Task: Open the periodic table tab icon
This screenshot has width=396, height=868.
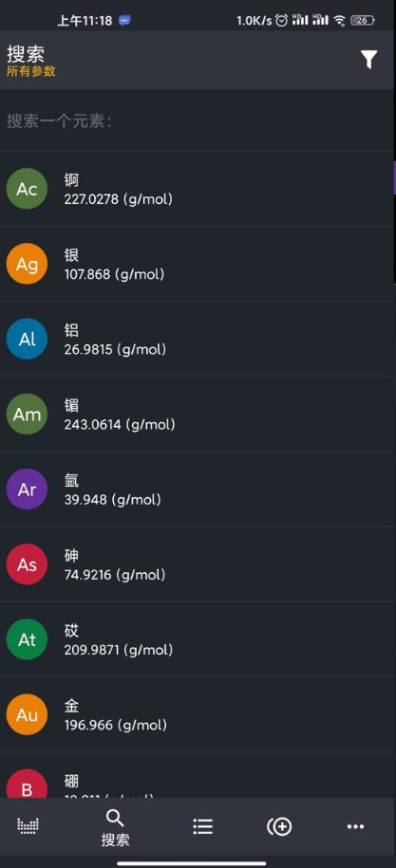Action: pos(28,826)
